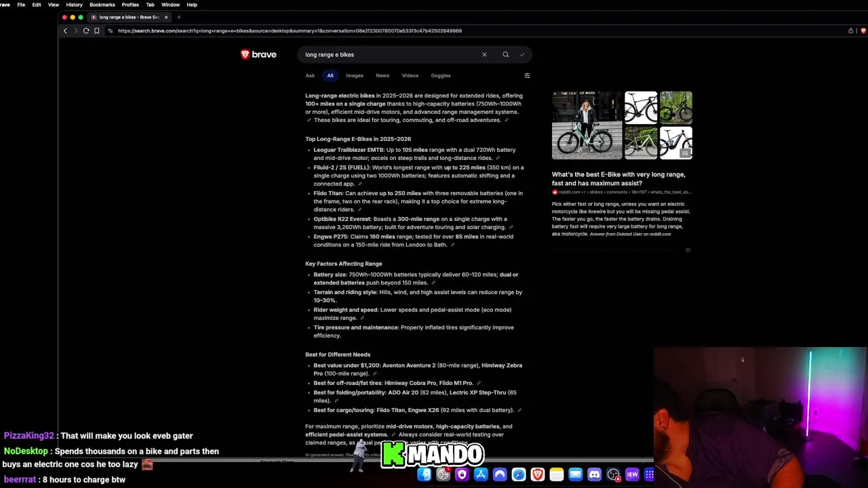Viewport: 868px width, 488px height.
Task: Open Brave browser from the Dock
Action: point(538,474)
